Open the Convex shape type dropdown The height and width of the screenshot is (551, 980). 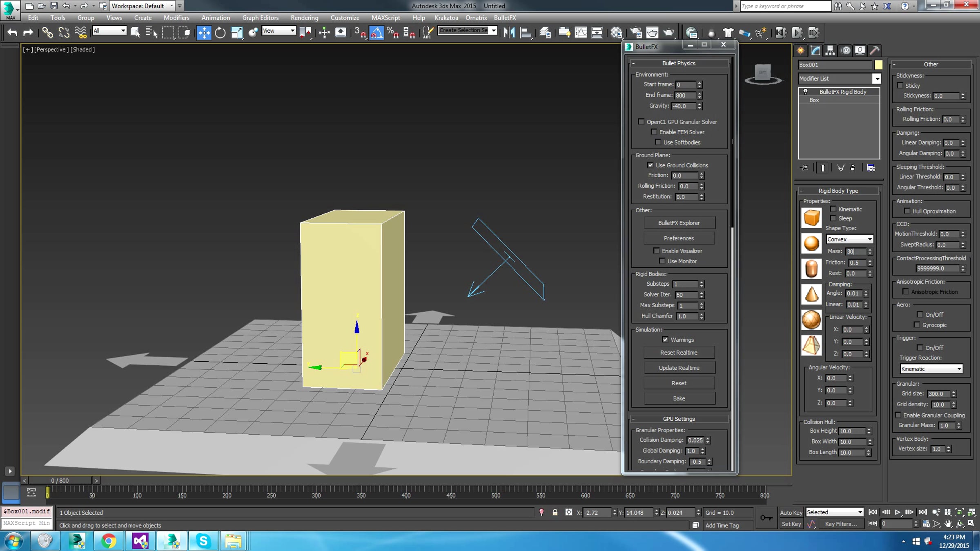click(849, 239)
